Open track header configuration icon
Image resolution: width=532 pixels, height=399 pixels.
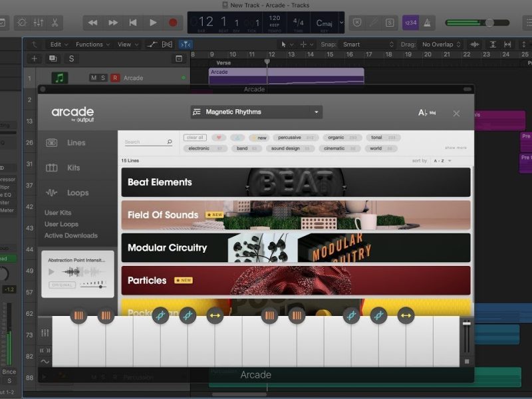click(x=179, y=59)
